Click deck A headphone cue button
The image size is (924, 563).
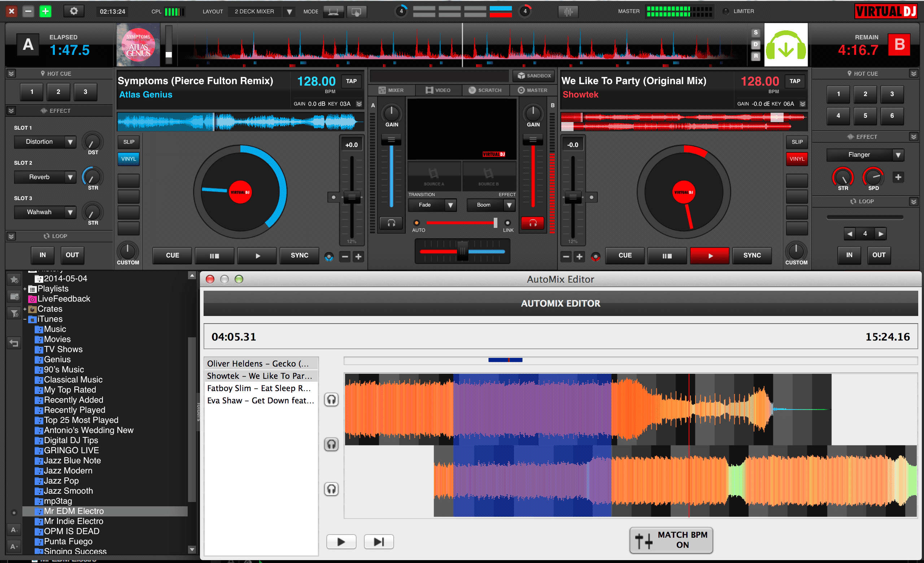[x=391, y=223]
